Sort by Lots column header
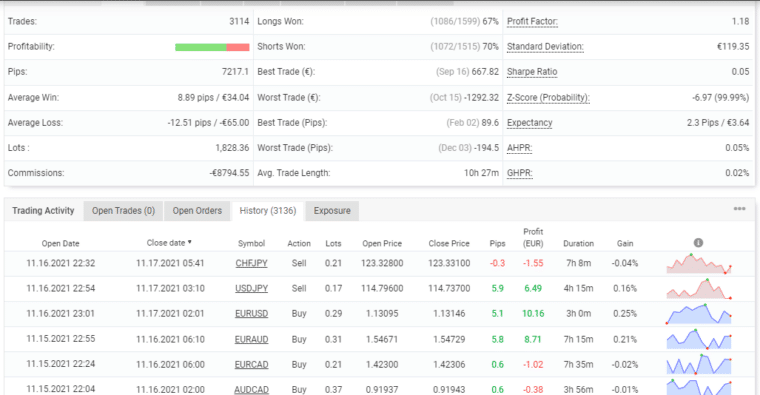Screen dimensions: 760x395 pos(333,243)
